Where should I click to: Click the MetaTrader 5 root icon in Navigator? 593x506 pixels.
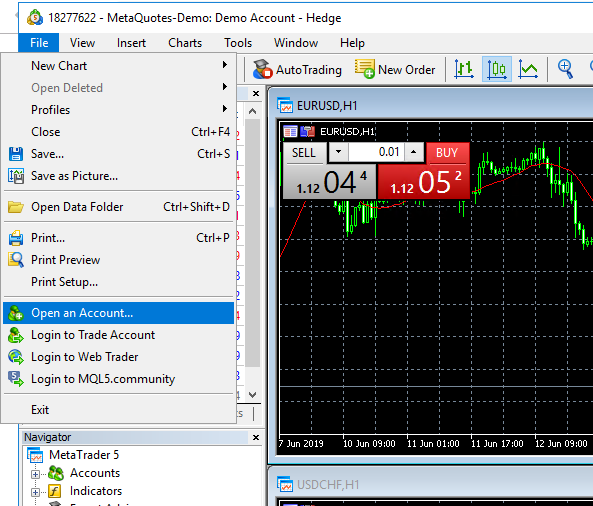35,455
